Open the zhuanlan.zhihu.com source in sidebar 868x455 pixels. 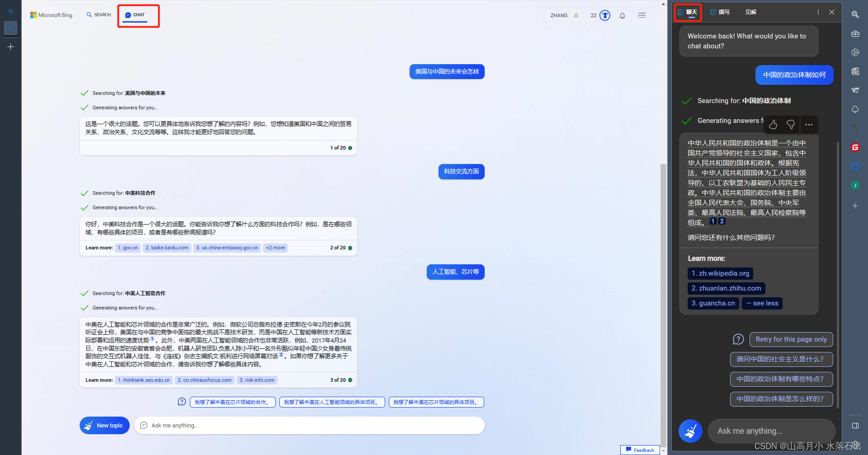726,288
